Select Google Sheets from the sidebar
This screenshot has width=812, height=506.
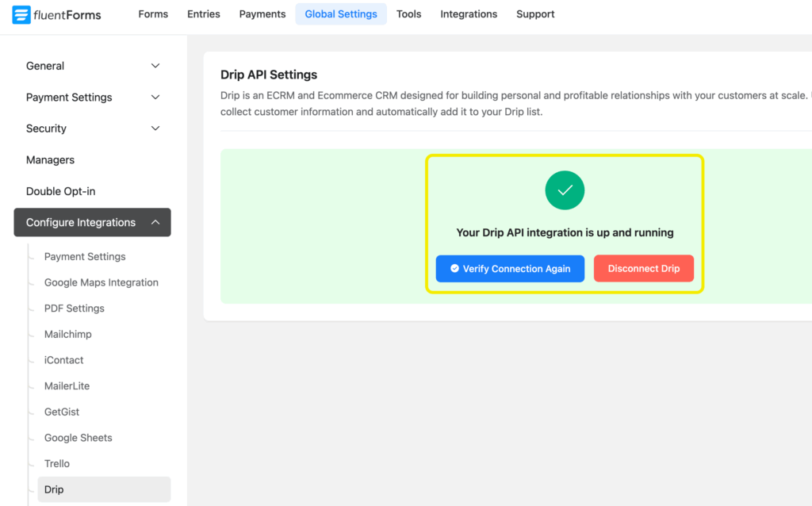coord(78,437)
